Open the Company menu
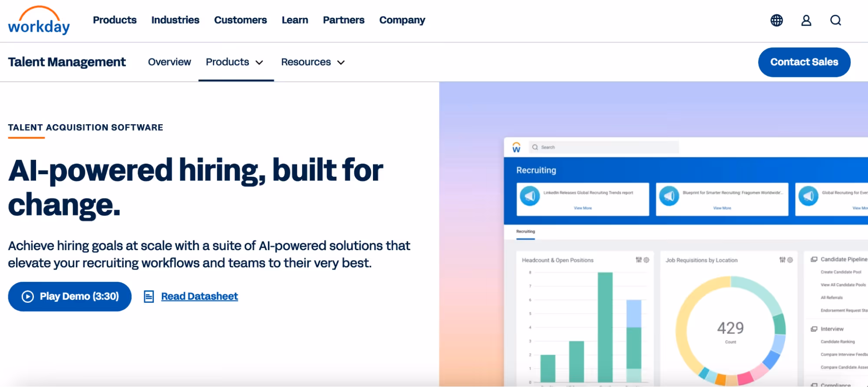Image resolution: width=868 pixels, height=387 pixels. pos(402,20)
